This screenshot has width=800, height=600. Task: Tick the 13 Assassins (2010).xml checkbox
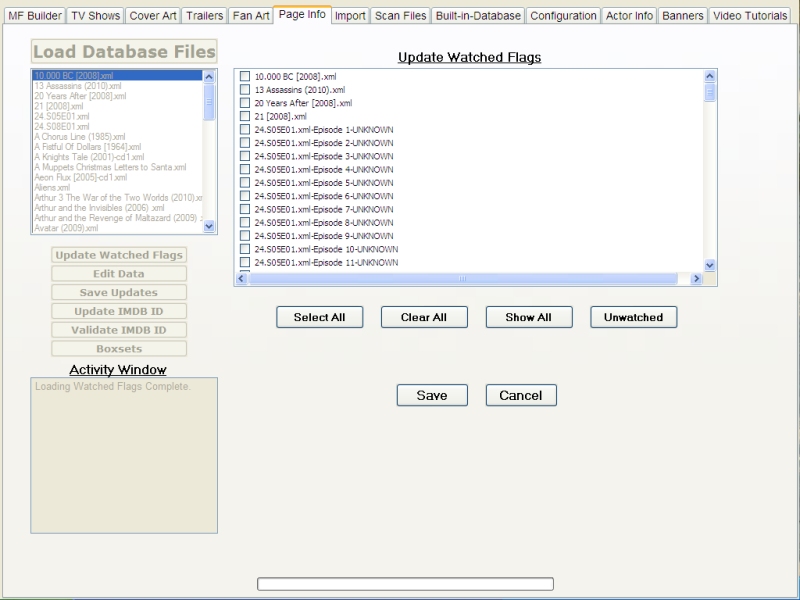click(245, 90)
